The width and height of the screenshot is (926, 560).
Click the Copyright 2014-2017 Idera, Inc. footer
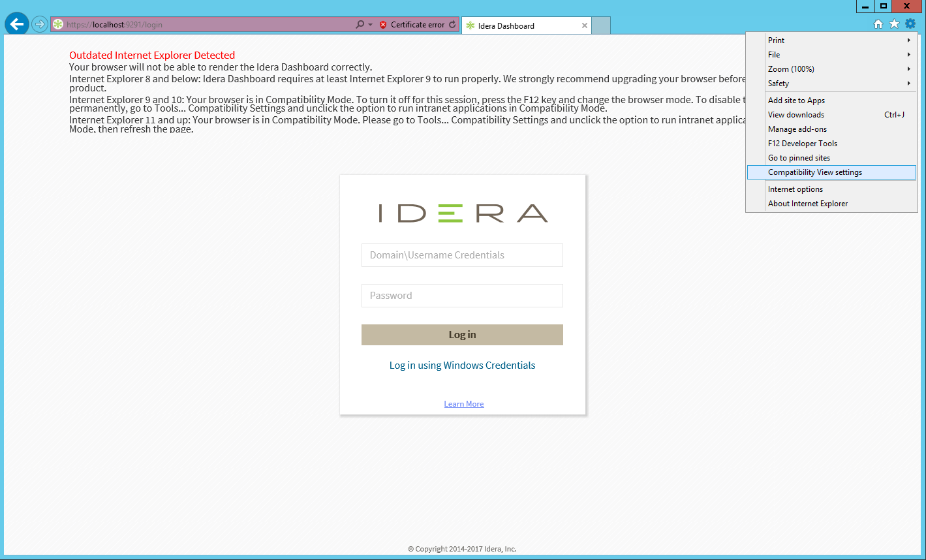(462, 549)
